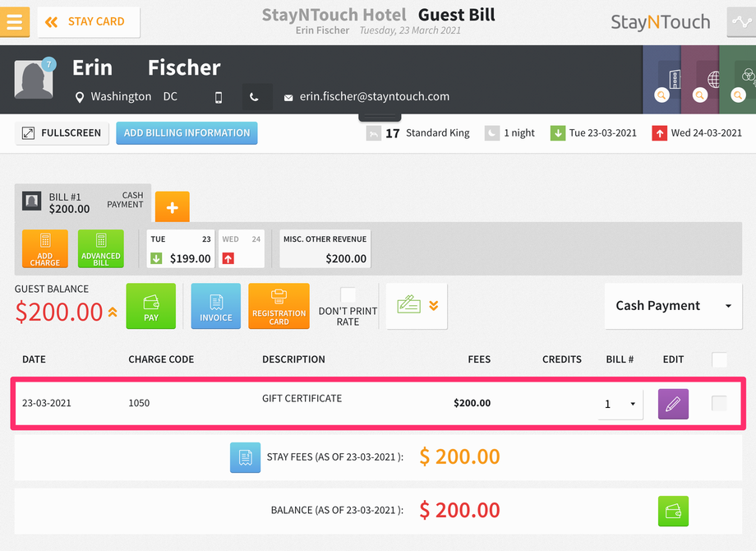Select the Bill #1 tab
Screen dimensions: 756x551
point(82,202)
